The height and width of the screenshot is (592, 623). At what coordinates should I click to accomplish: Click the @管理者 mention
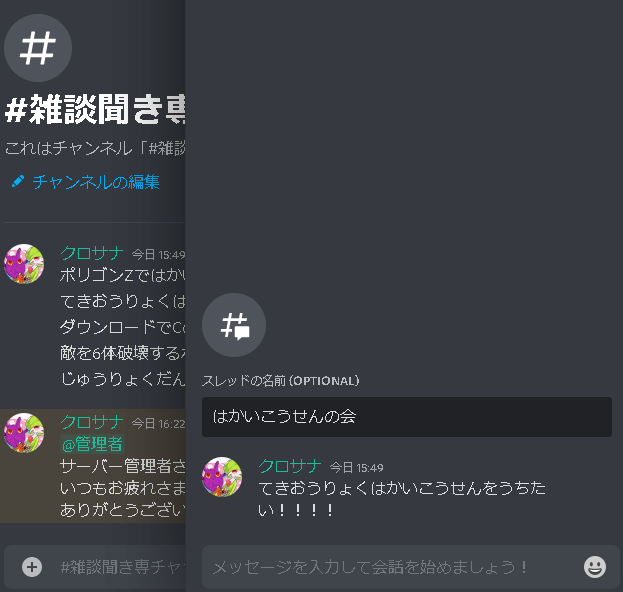pyautogui.click(x=92, y=444)
